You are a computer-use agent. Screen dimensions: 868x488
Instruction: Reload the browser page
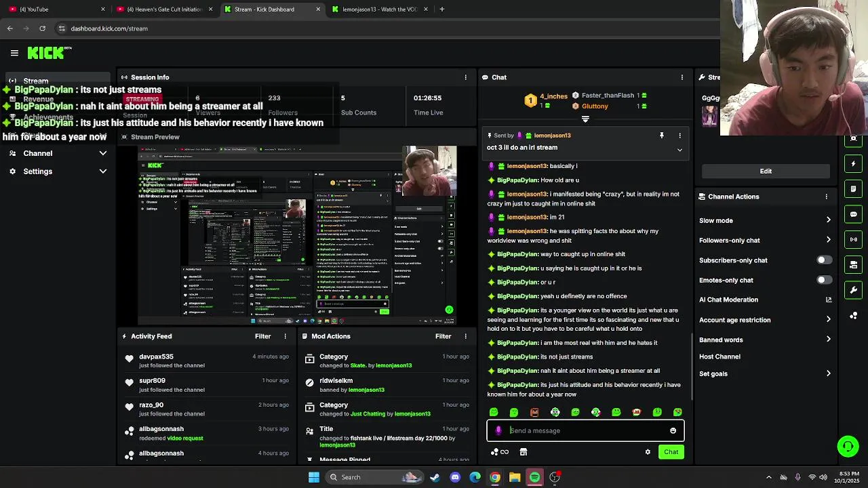click(42, 28)
